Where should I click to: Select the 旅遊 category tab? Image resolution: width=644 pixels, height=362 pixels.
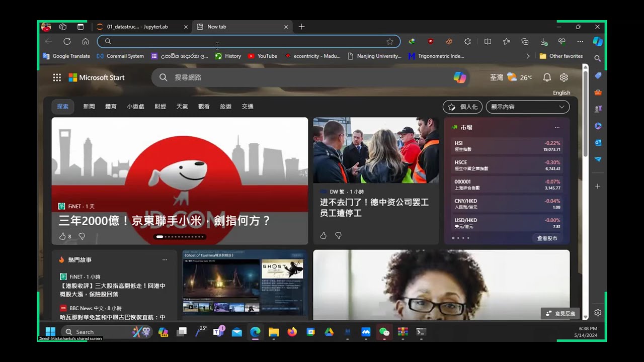click(225, 107)
